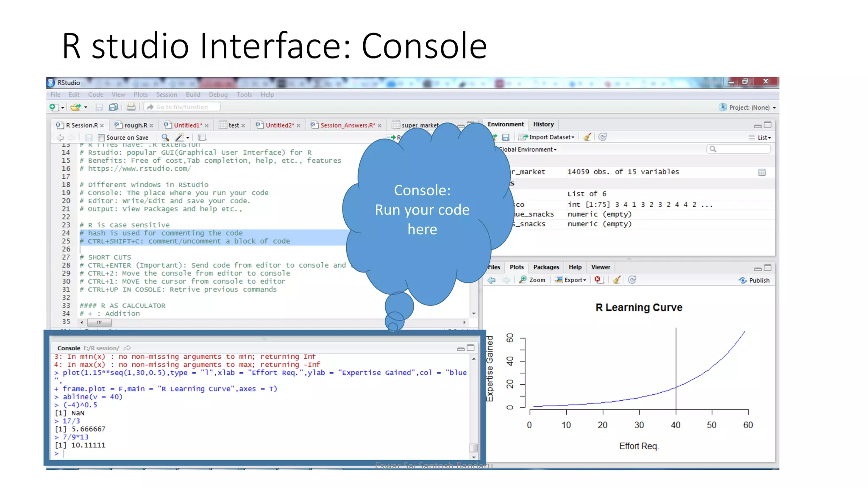
Task: Open the List view dropdown in Environment pane
Action: 760,138
